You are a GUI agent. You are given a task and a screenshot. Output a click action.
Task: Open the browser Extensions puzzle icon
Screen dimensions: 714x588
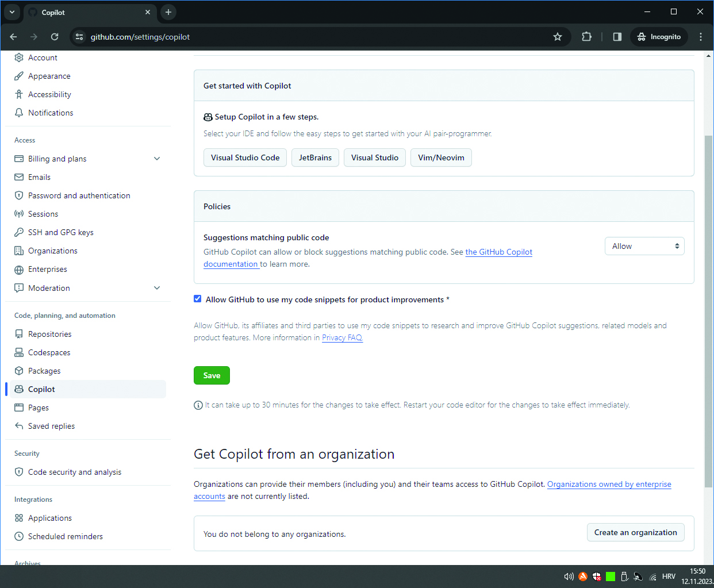(586, 37)
